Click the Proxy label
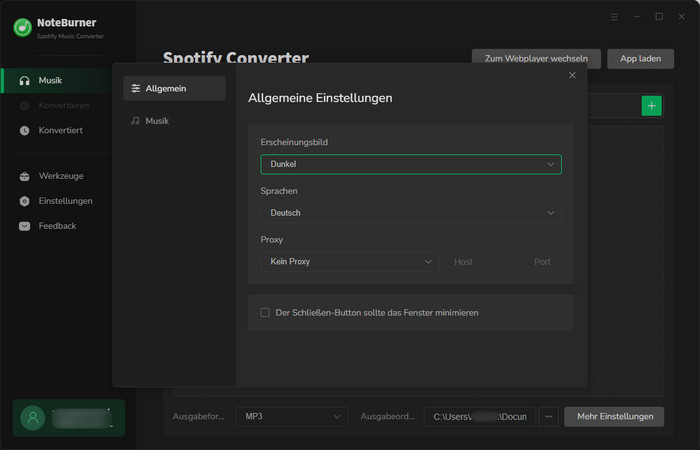This screenshot has width=700, height=450. pos(271,240)
